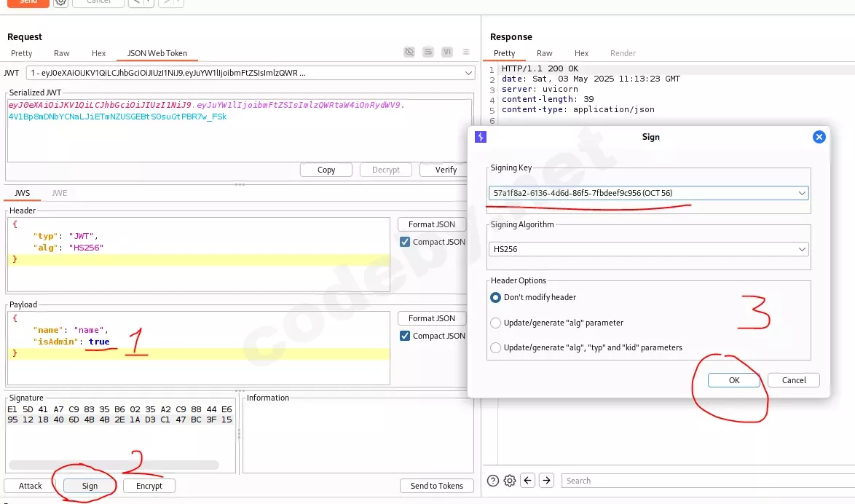
Task: Switch Response view to Pretty tab
Action: coord(505,53)
